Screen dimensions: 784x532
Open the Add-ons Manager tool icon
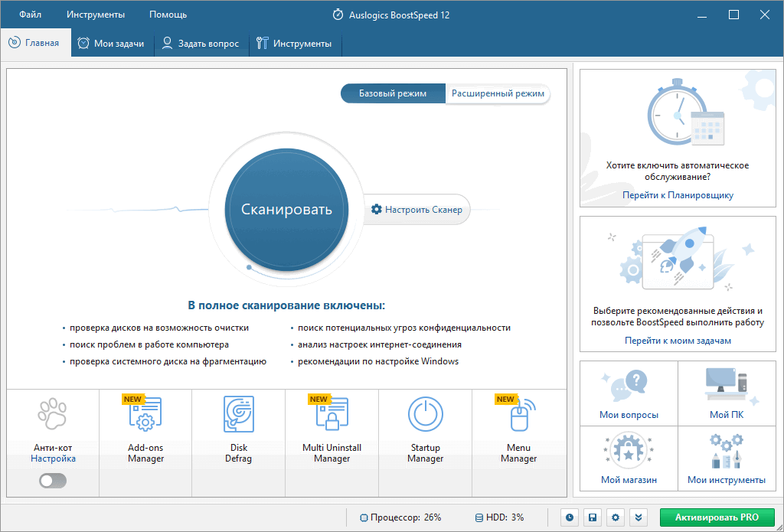coord(145,414)
